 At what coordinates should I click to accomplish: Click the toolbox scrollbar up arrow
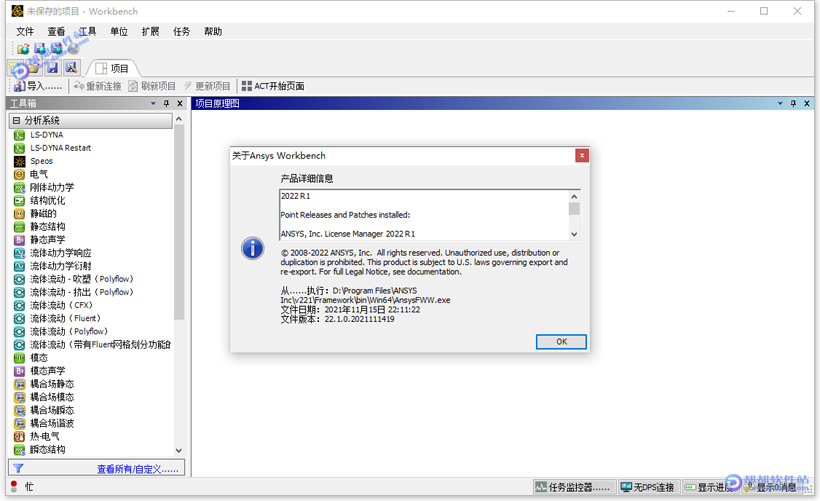179,119
